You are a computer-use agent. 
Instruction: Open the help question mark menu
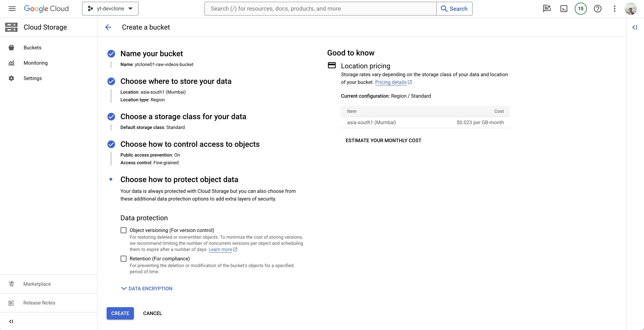coord(598,9)
